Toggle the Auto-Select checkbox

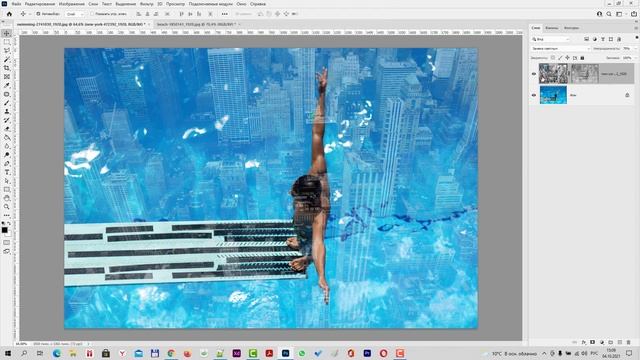tap(38, 14)
